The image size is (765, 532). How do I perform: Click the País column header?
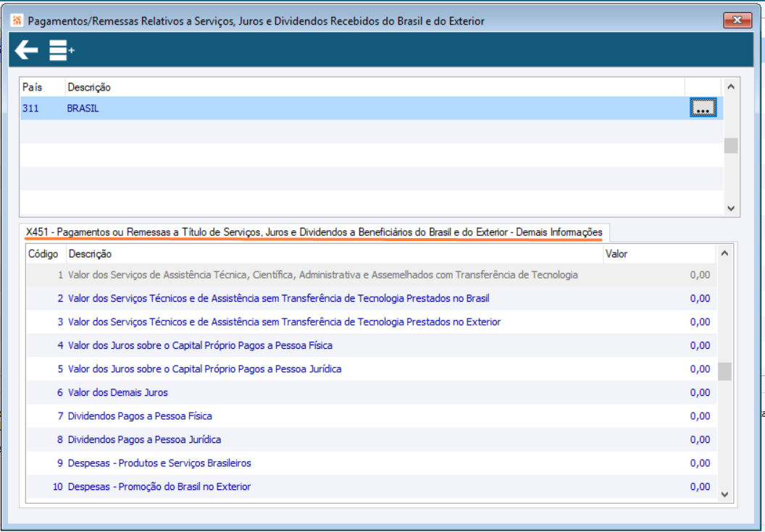[x=43, y=88]
